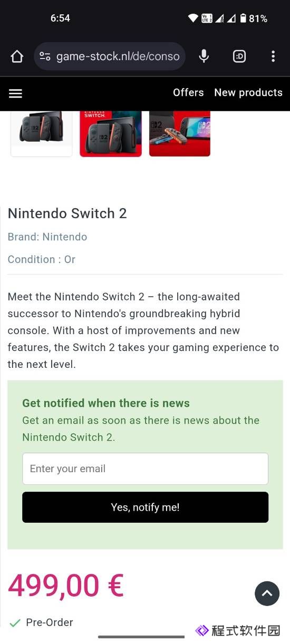Tap the game-stock.nl address bar URL
The height and width of the screenshot is (644, 290).
point(118,56)
